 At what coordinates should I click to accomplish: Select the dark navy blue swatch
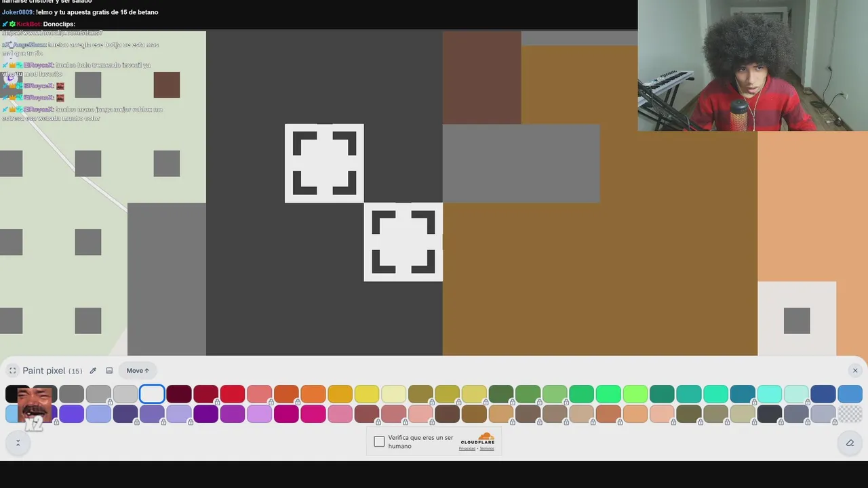pyautogui.click(x=823, y=394)
